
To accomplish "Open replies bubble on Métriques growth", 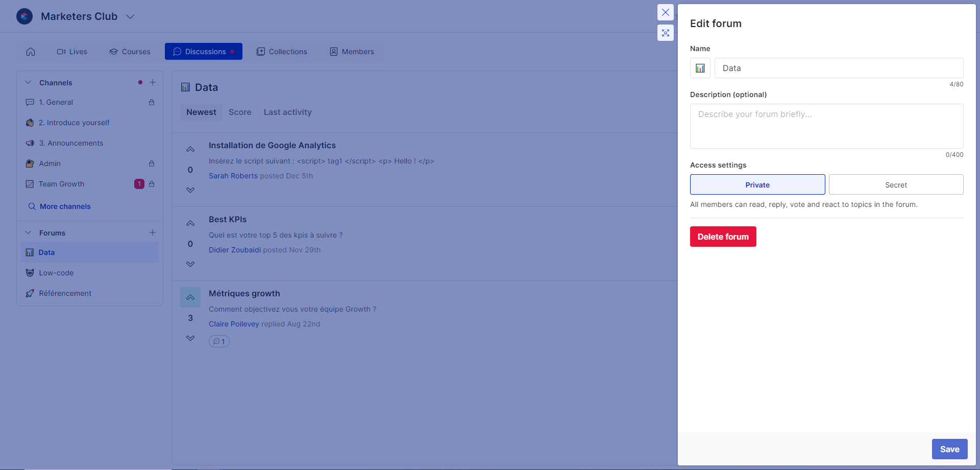I will click(x=219, y=341).
